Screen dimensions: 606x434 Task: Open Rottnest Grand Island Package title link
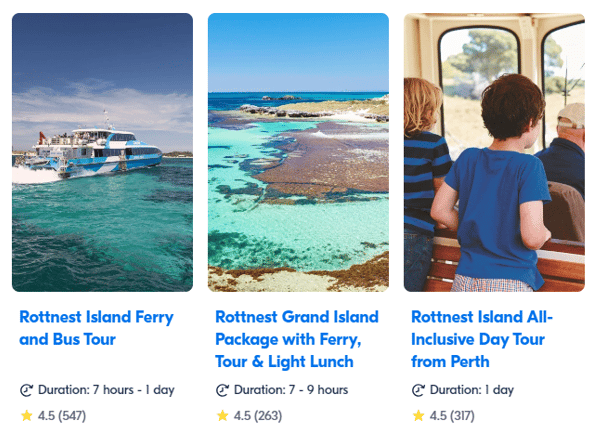tap(297, 339)
